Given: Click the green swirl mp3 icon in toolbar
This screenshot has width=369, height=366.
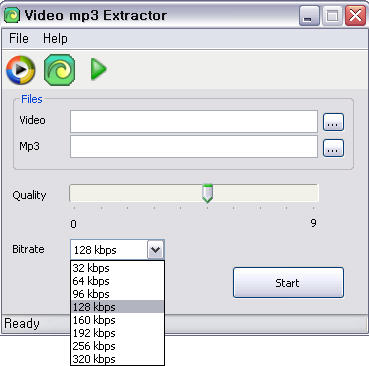Looking at the screenshot, I should [x=60, y=70].
